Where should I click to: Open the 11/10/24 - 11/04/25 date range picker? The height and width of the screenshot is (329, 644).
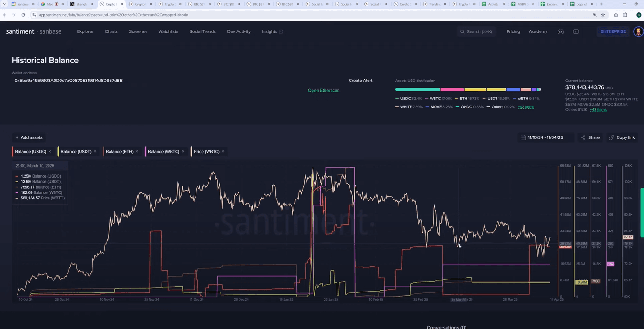coord(546,137)
